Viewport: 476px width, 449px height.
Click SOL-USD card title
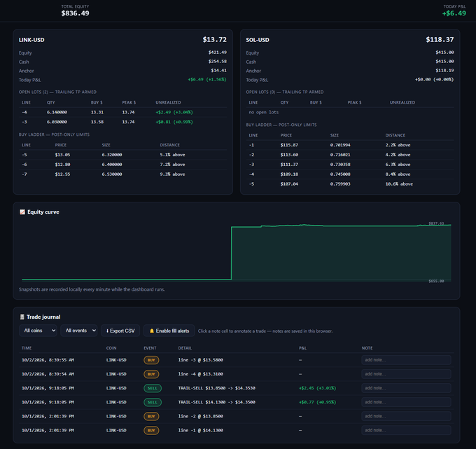(x=258, y=40)
